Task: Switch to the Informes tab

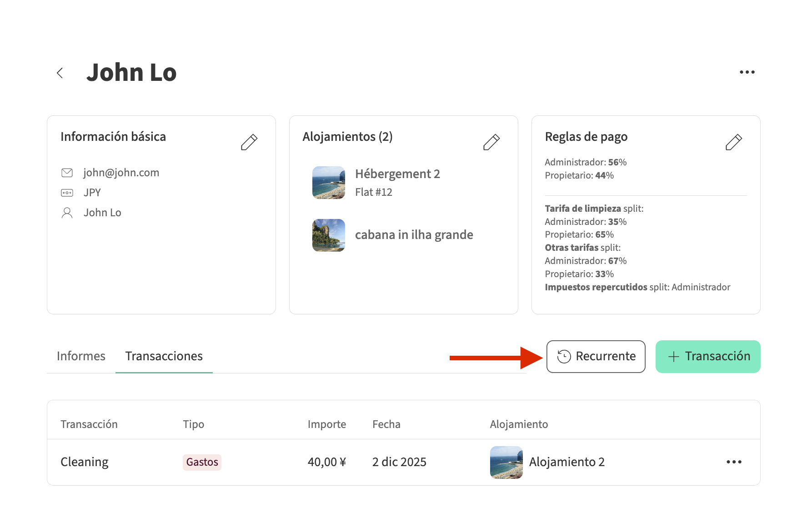Action: click(81, 356)
